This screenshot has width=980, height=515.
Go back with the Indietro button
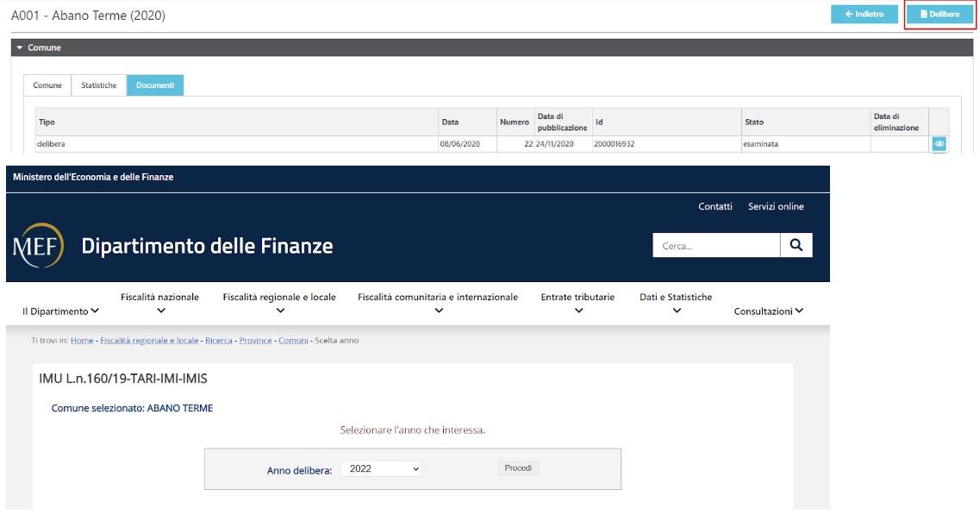tap(864, 14)
